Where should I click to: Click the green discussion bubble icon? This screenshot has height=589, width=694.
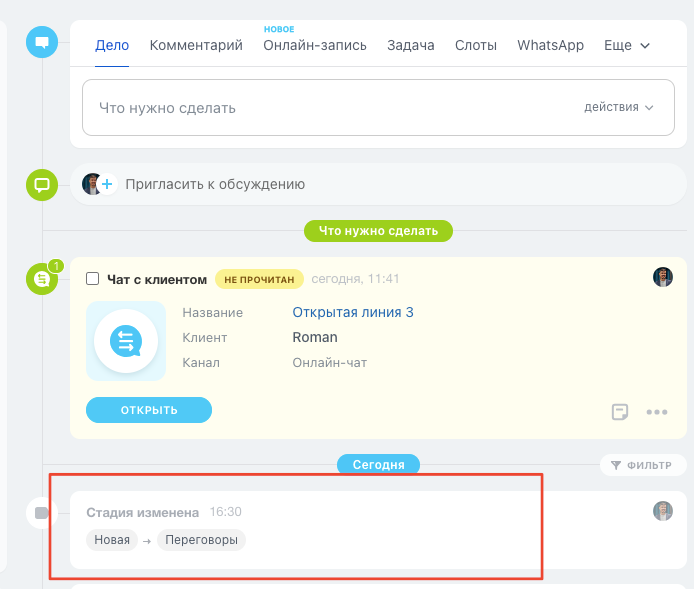42,185
